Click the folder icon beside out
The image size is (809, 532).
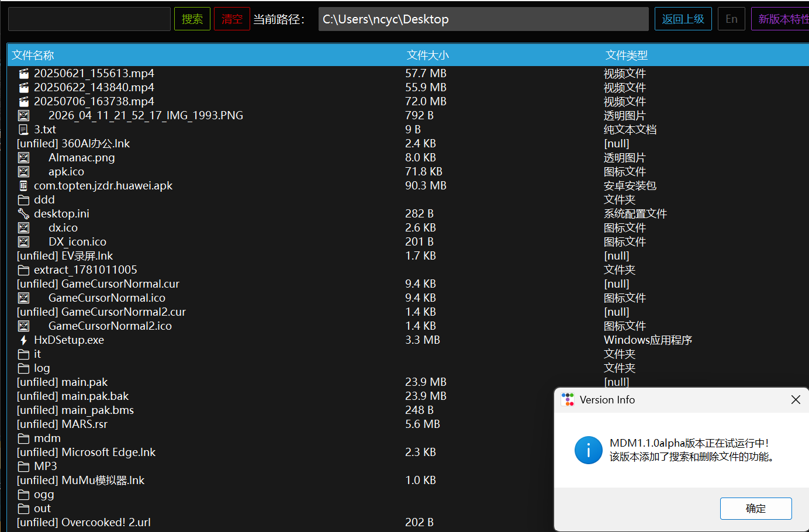coord(23,509)
